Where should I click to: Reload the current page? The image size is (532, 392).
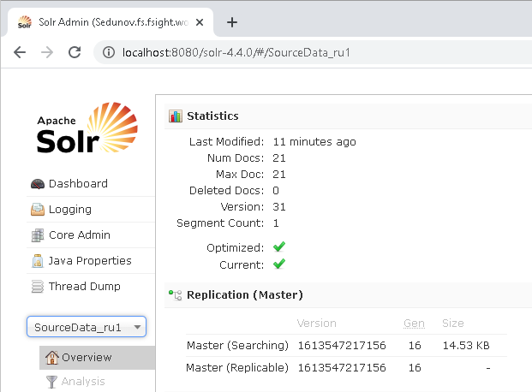75,52
